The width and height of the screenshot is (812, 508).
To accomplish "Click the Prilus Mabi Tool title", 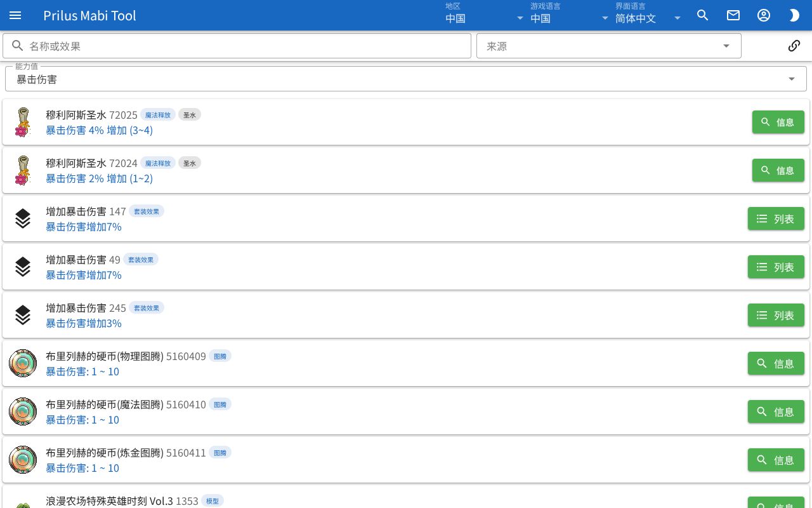I will pos(89,15).
